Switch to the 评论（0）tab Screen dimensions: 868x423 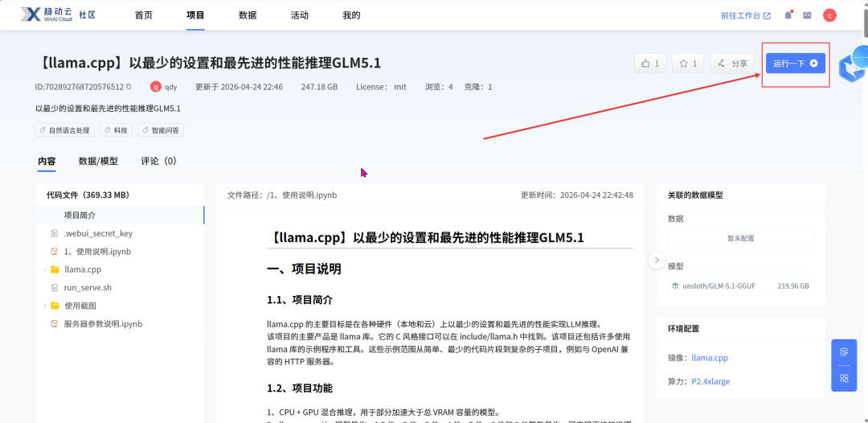(x=159, y=161)
